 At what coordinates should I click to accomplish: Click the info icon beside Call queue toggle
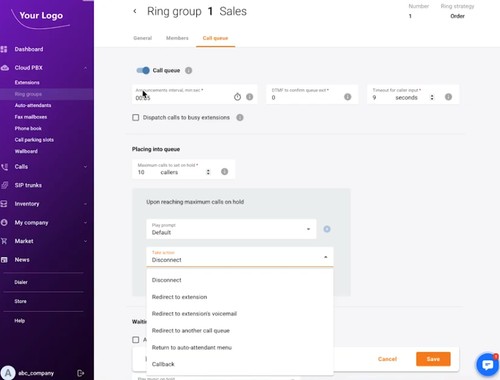click(189, 70)
